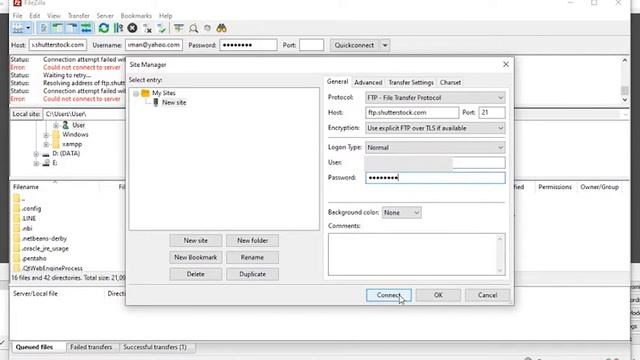Toggle the transfer queue display
The width and height of the screenshot is (640, 360).
coord(86,28)
